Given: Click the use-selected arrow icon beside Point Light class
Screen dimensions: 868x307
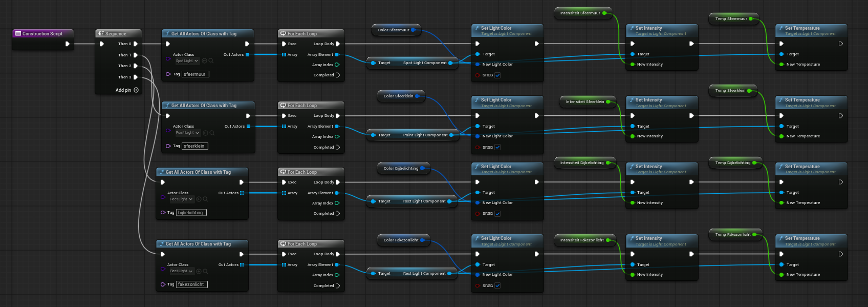Looking at the screenshot, I should (205, 133).
